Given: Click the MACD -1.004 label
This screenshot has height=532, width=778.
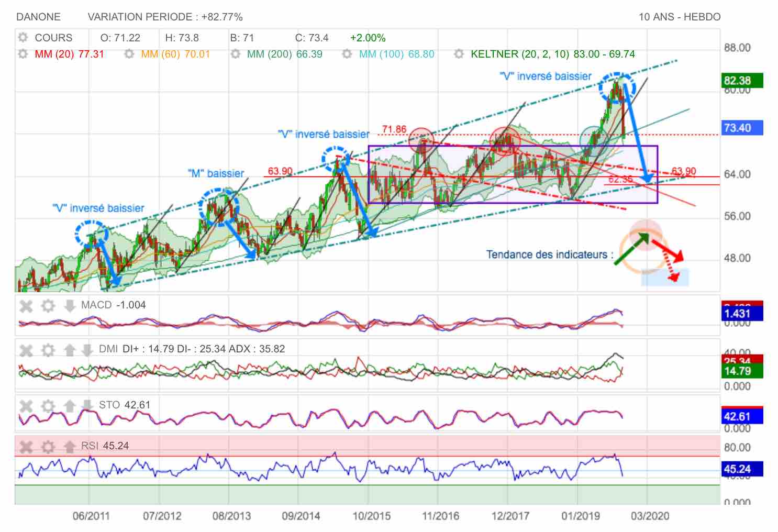Looking at the screenshot, I should pos(114,305).
